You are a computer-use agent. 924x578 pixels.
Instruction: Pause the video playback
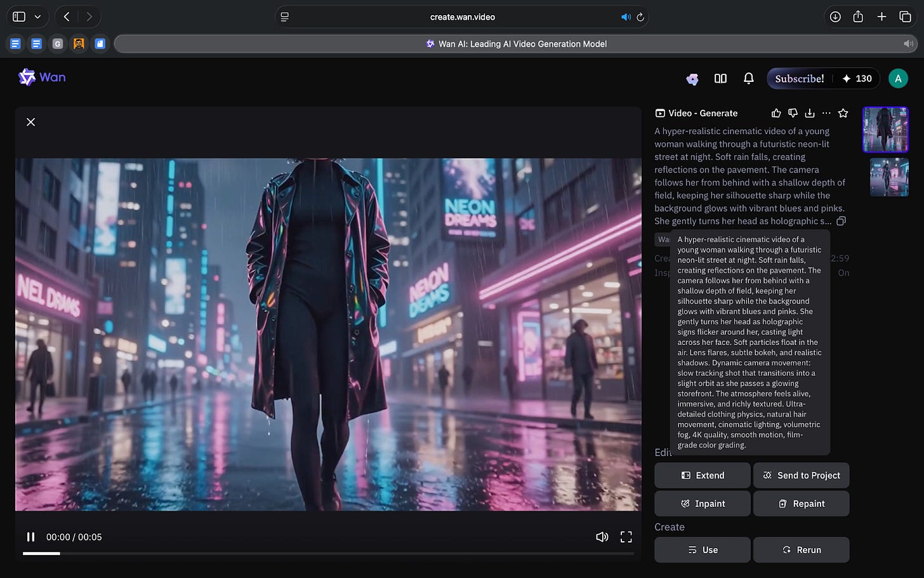click(x=30, y=537)
